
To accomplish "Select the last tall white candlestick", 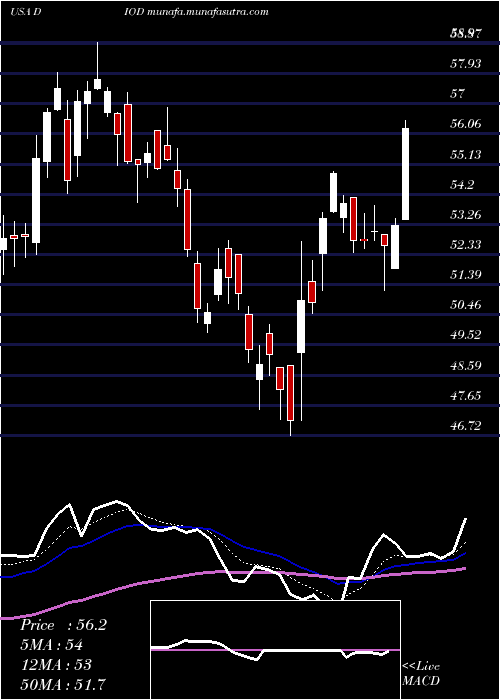I will tap(406, 174).
